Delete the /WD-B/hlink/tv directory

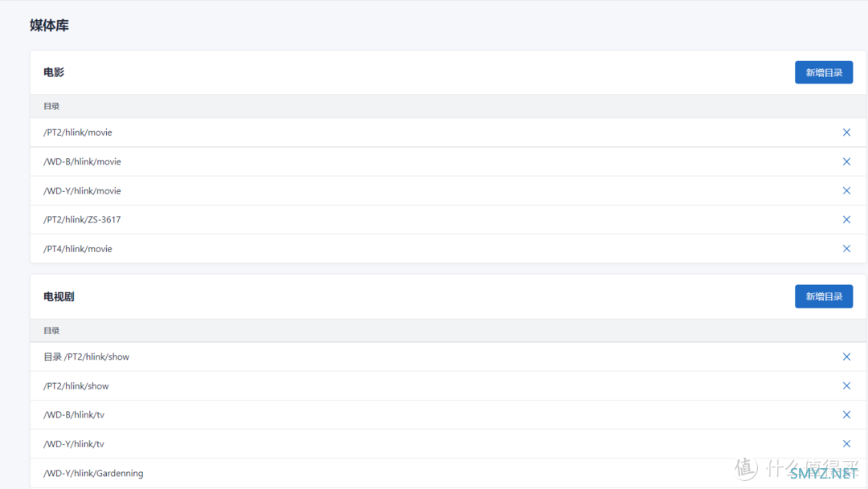click(x=846, y=415)
